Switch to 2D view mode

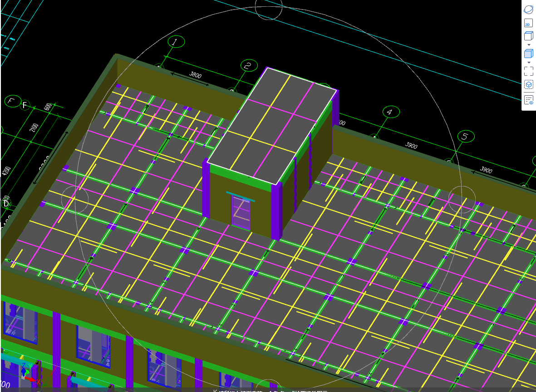click(x=528, y=23)
